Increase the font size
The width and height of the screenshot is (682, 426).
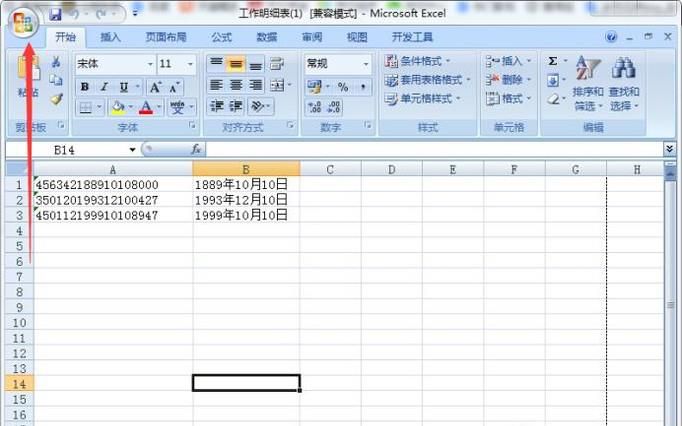[155, 87]
